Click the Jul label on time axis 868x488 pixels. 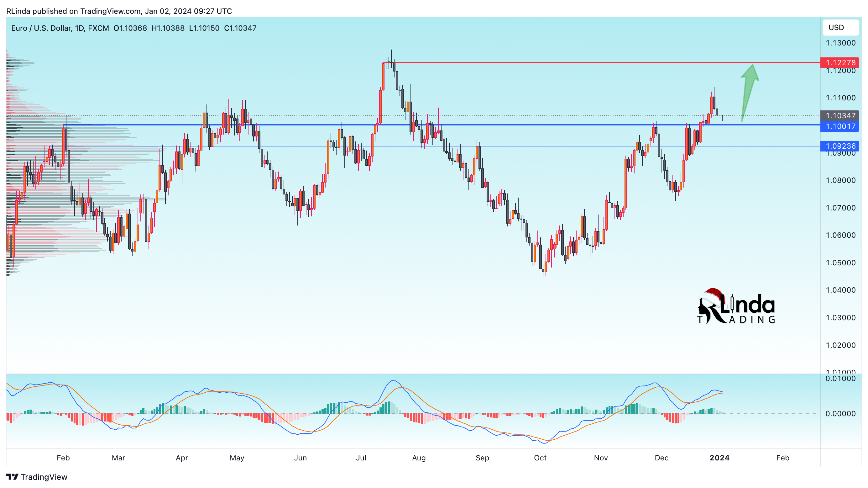(x=361, y=458)
